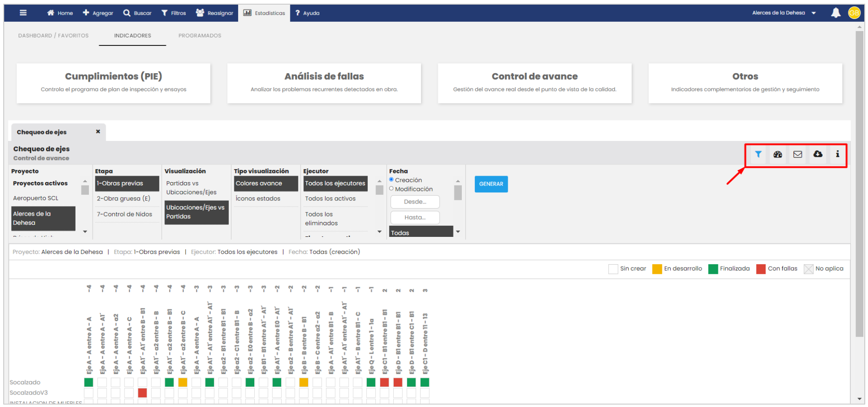Viewport: 868px width, 407px height.
Task: Expand the Alerces de la Dehesa project dropdown
Action: point(813,13)
